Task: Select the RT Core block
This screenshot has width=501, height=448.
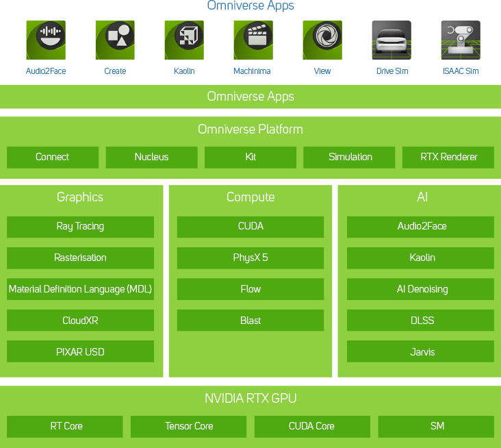Action: click(x=65, y=427)
